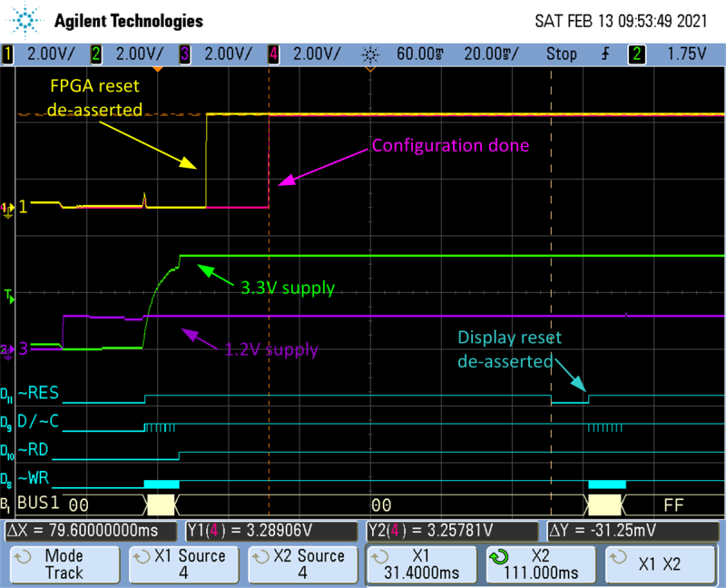Click the orange trigger point triangle at top

tap(158, 69)
